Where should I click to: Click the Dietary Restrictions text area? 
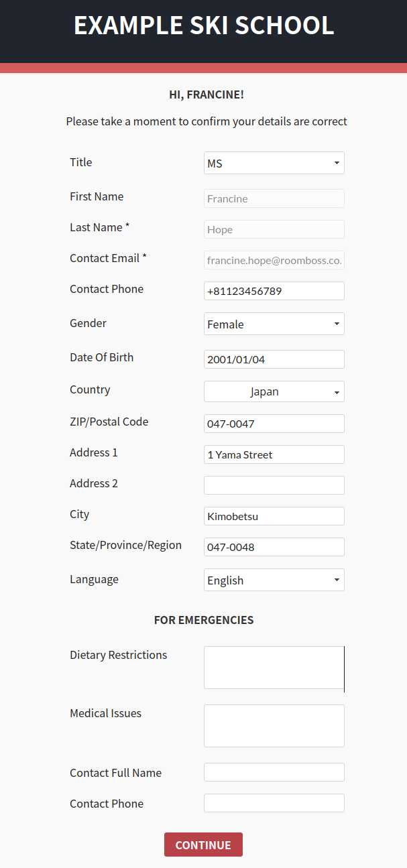274,668
